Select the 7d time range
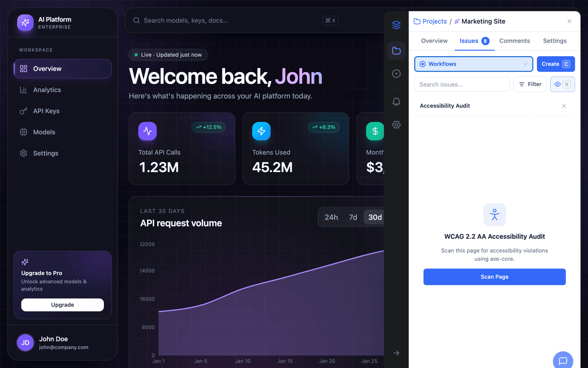Viewport: 588px width, 368px height. coord(353,217)
